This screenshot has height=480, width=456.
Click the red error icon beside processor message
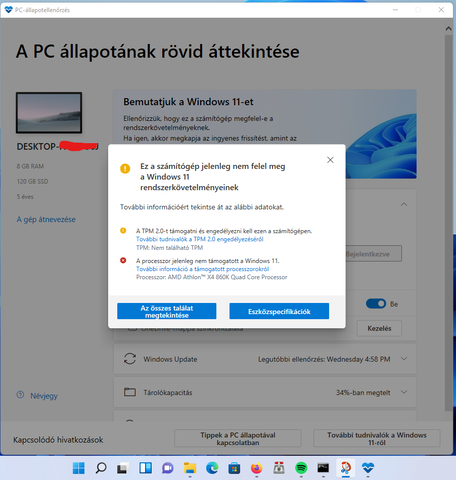tap(123, 260)
